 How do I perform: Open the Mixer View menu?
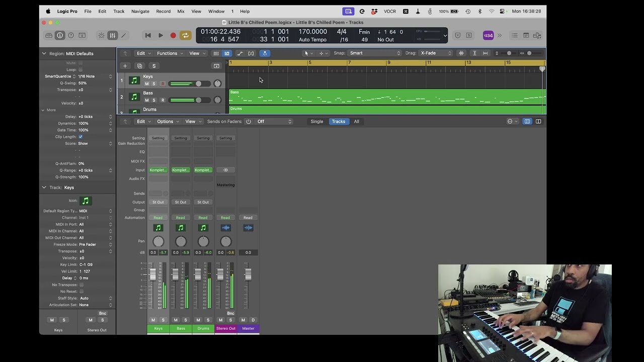[x=193, y=121]
